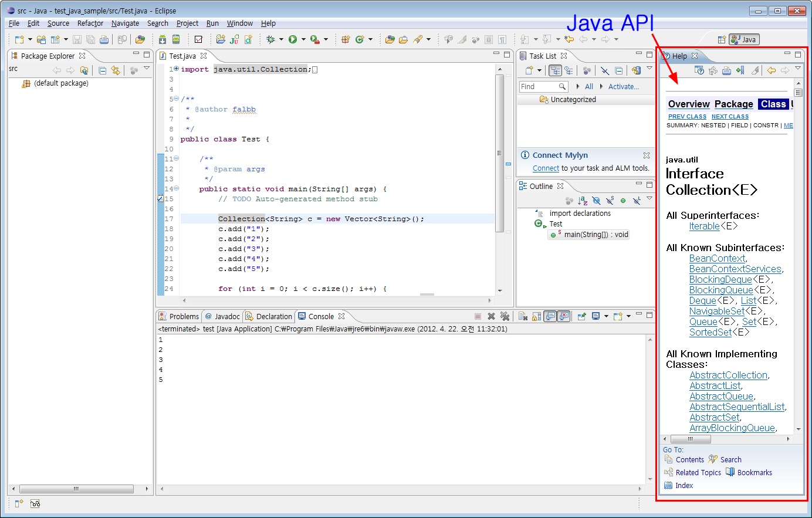Click the Connect link in Mylyn panel
The height and width of the screenshot is (518, 812).
pyautogui.click(x=546, y=168)
